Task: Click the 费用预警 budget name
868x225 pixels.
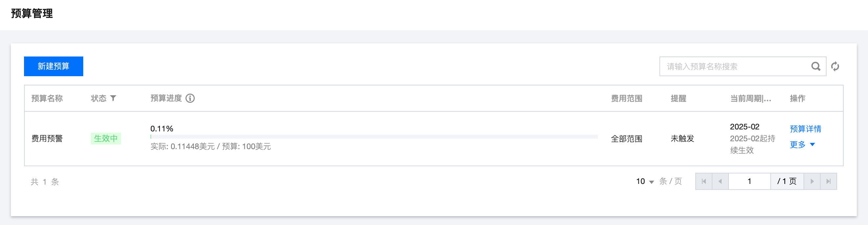Action: pyautogui.click(x=47, y=139)
